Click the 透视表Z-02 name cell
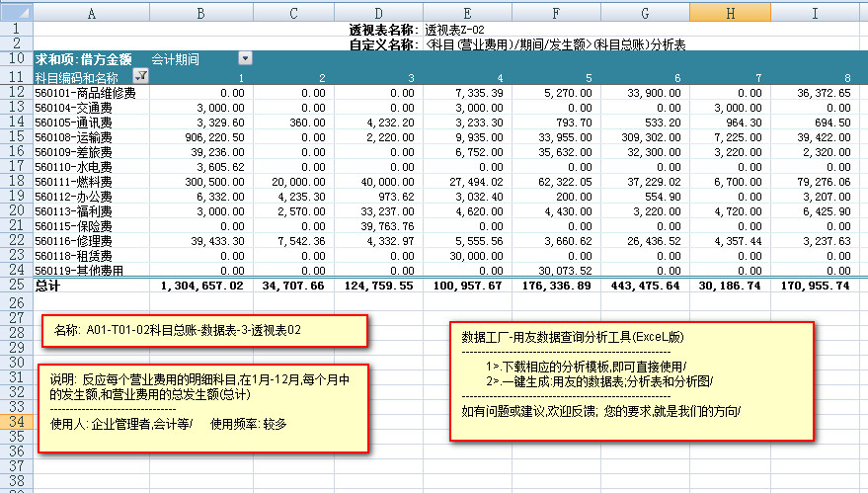 point(454,31)
